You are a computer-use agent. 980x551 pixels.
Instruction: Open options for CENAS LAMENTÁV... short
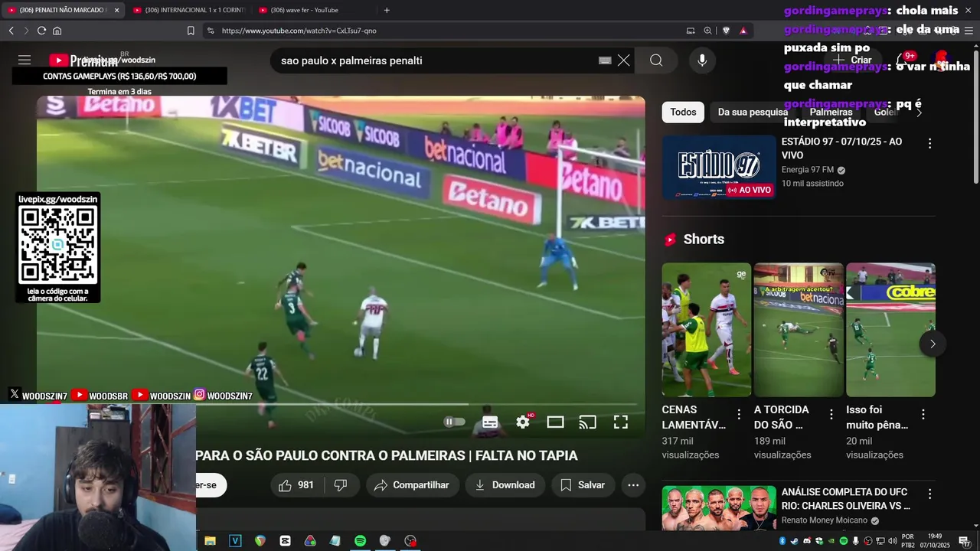(739, 414)
